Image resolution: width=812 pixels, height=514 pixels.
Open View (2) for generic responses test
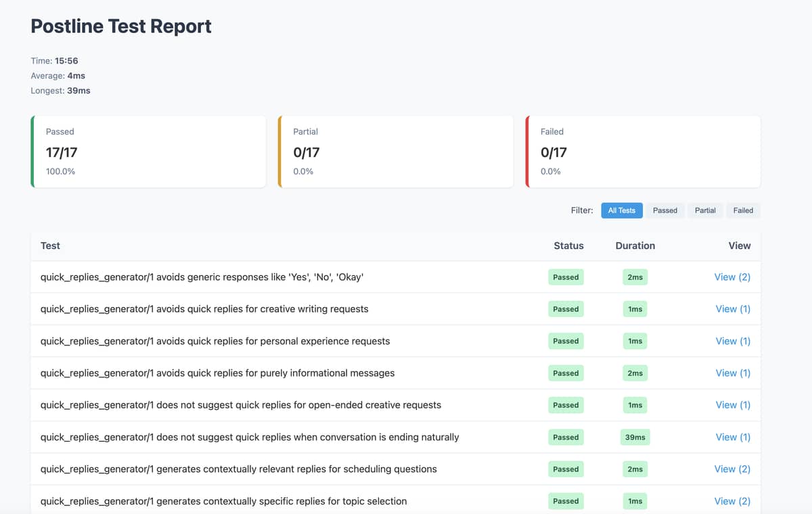(732, 277)
